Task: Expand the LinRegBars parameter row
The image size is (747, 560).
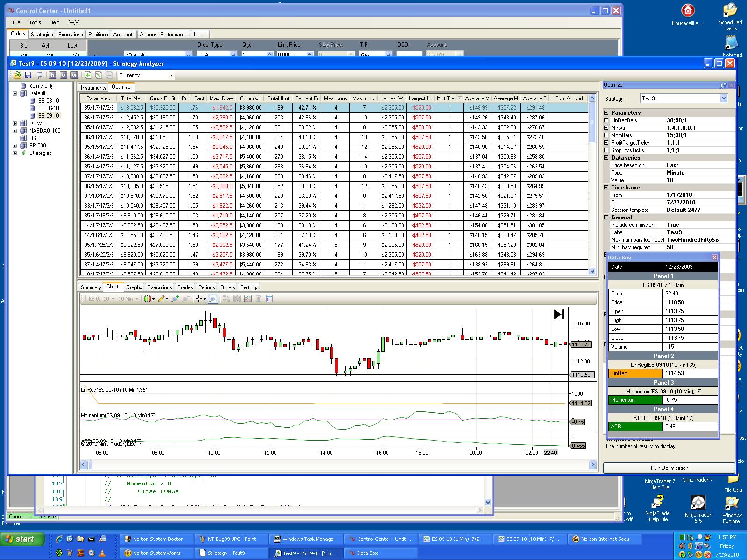Action: [x=606, y=120]
